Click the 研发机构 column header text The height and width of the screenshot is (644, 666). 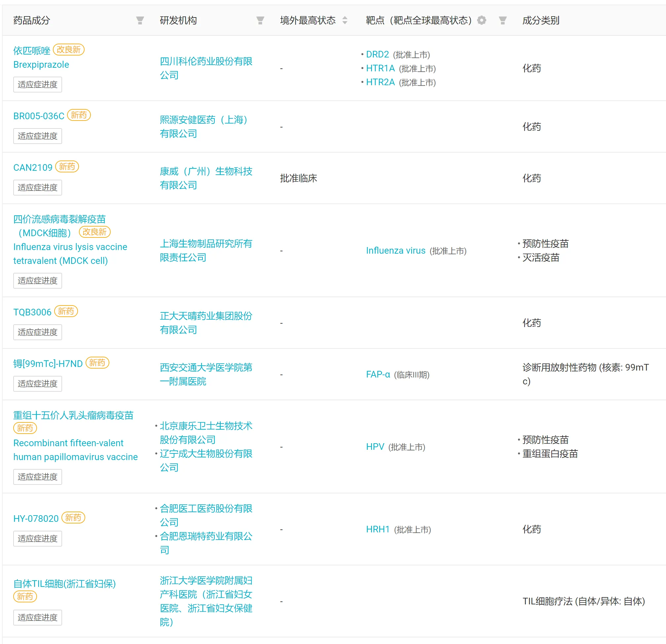(x=178, y=20)
